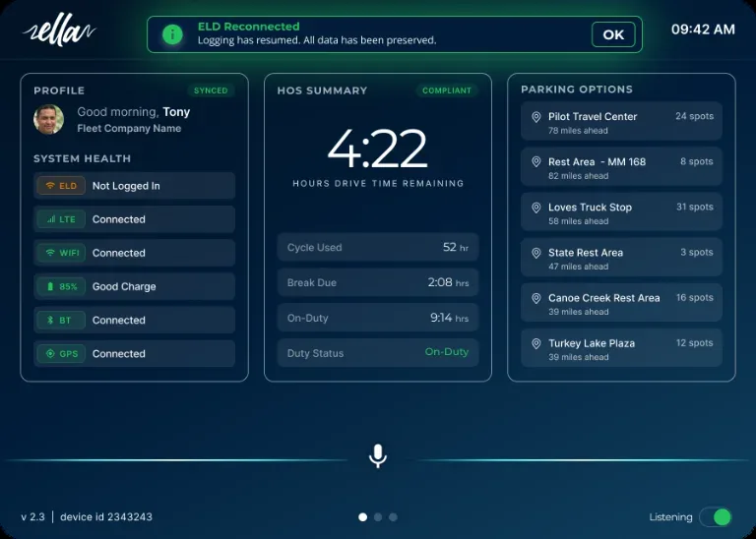Image resolution: width=756 pixels, height=539 pixels.
Task: Click the 'PARKING OPTIONS' heading
Action: pos(577,90)
